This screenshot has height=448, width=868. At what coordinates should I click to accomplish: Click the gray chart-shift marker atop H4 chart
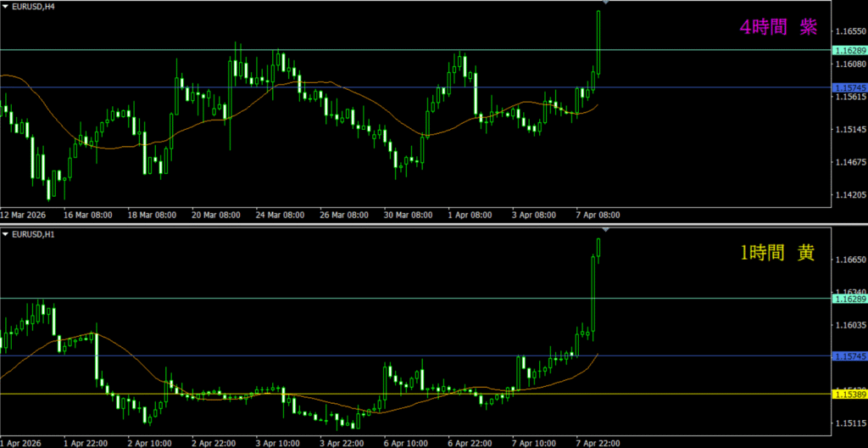click(x=604, y=3)
